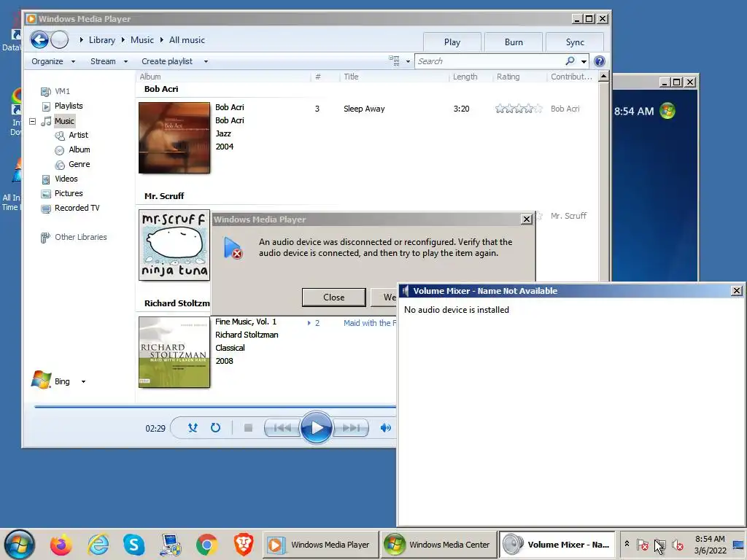Select the Mr. Scruff Ninja Tuna cover
The width and height of the screenshot is (747, 560).
(174, 245)
